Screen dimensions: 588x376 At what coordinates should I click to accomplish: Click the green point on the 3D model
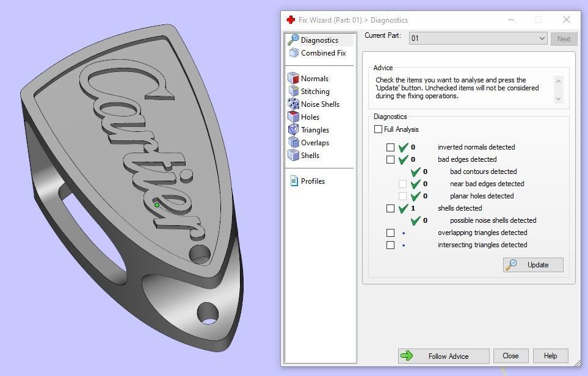[x=157, y=205]
